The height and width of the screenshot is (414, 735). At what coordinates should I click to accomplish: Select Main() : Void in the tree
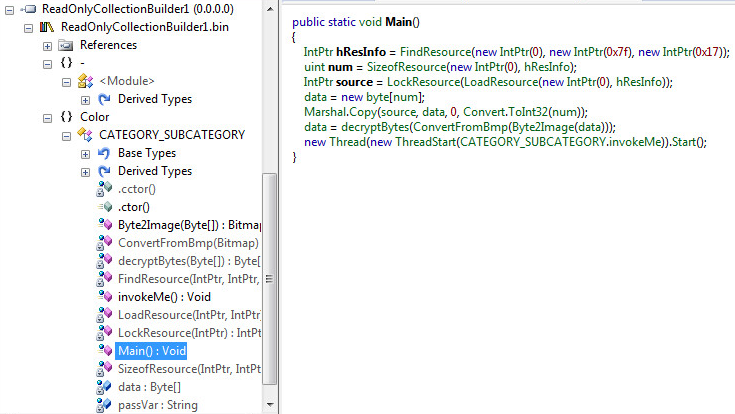[x=151, y=351]
